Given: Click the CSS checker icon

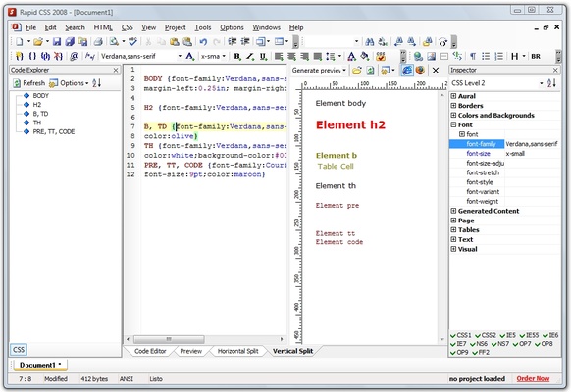Looking at the screenshot, I should pyautogui.click(x=381, y=56).
